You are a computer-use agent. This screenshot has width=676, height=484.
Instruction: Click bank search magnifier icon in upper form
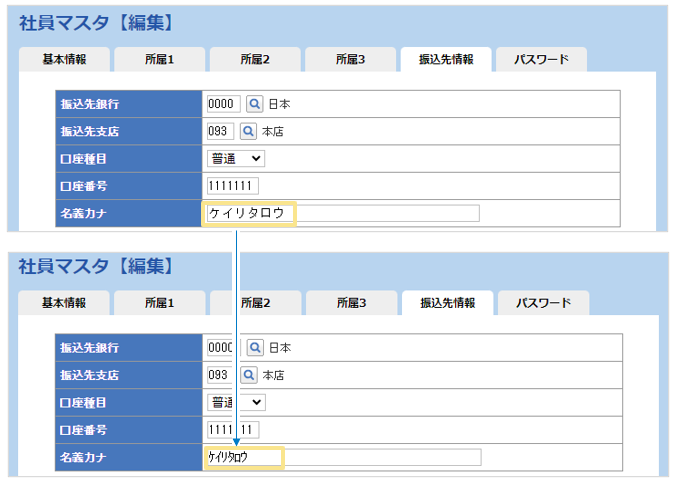(x=254, y=104)
